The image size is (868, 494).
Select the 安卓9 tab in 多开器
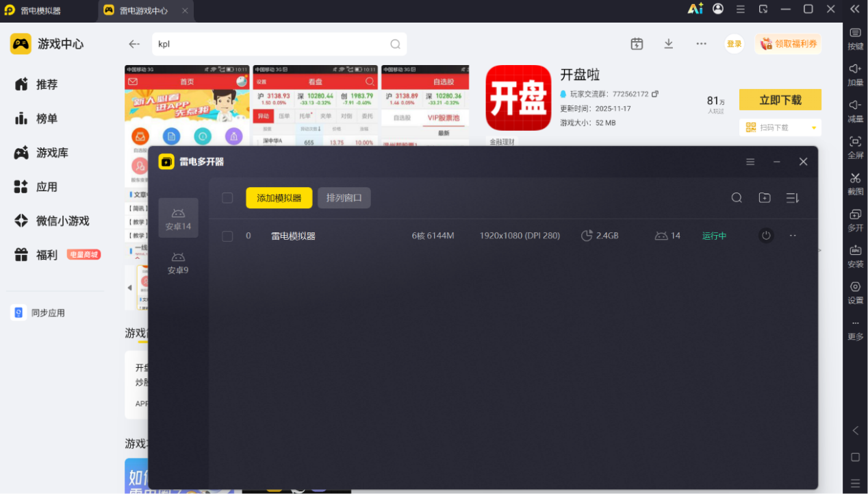pyautogui.click(x=178, y=262)
